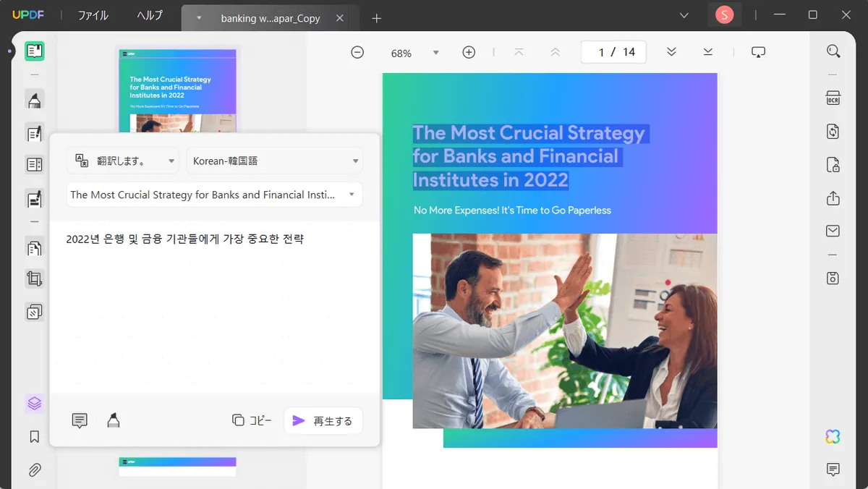Select the Crop Pages tool
This screenshot has width=868, height=489.
click(x=34, y=279)
